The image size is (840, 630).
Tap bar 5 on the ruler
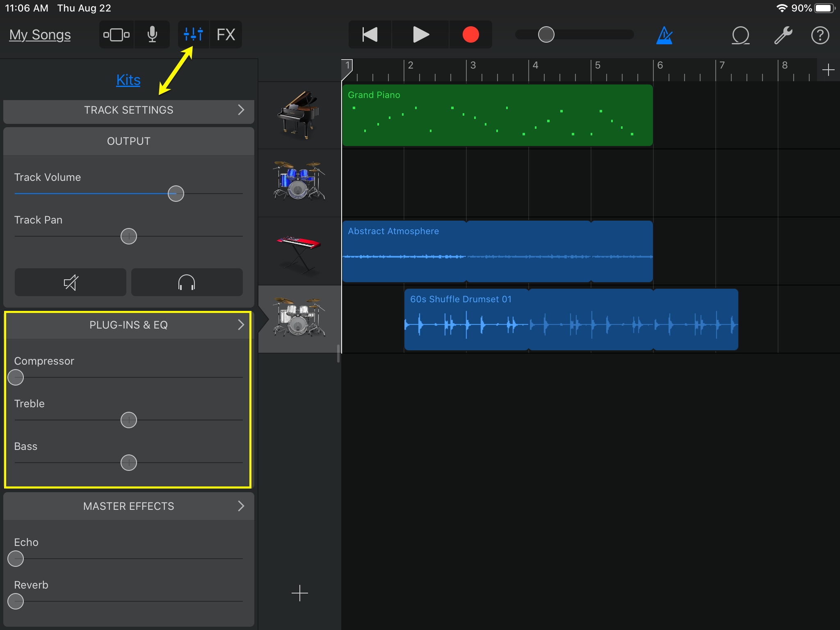point(598,66)
